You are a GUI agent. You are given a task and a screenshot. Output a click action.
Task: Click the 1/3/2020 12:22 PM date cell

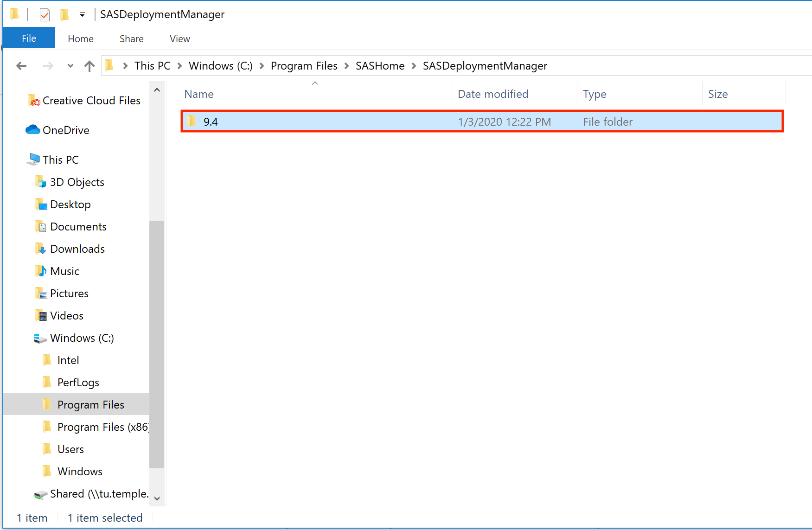tap(504, 122)
